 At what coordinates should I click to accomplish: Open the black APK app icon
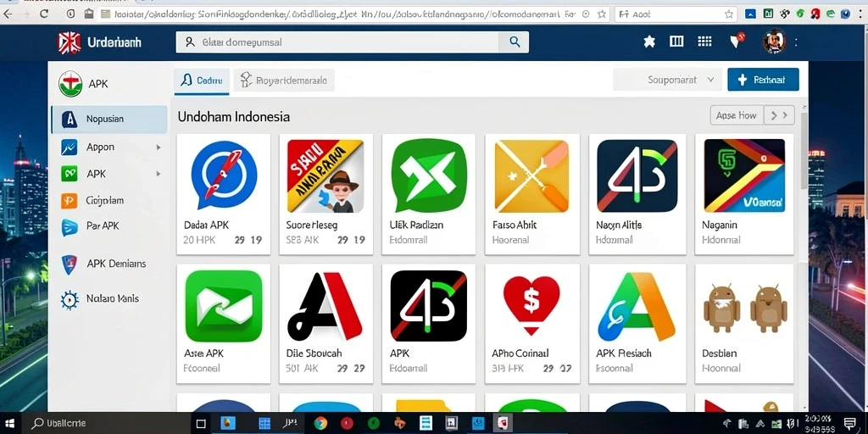click(x=428, y=306)
